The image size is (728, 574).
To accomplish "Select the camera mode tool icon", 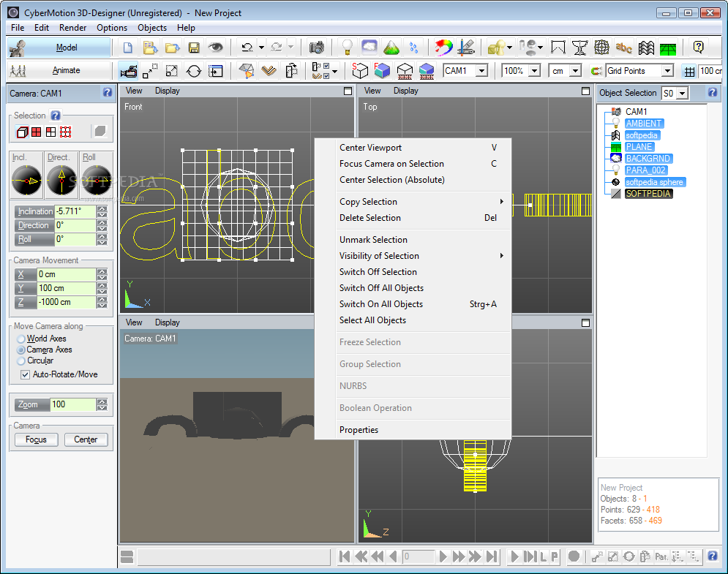I will pos(129,71).
